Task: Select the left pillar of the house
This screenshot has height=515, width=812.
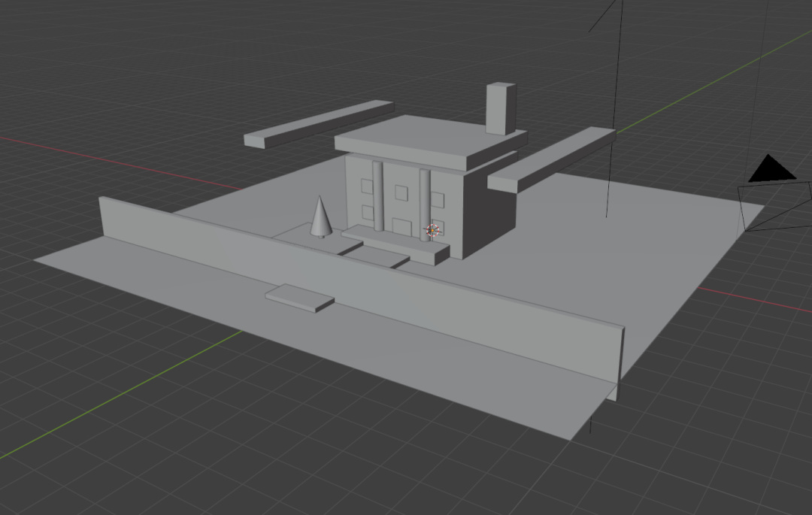Action: (378, 195)
